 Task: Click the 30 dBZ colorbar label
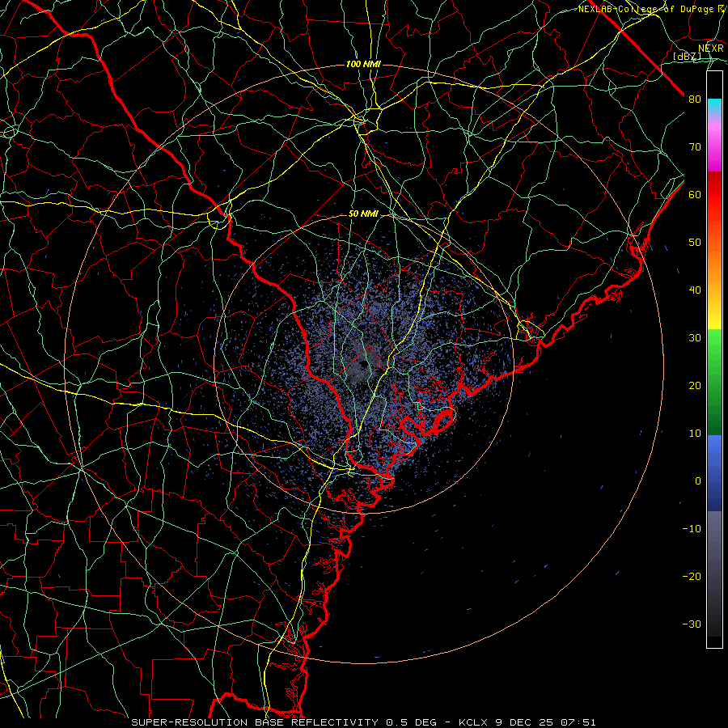(x=695, y=337)
